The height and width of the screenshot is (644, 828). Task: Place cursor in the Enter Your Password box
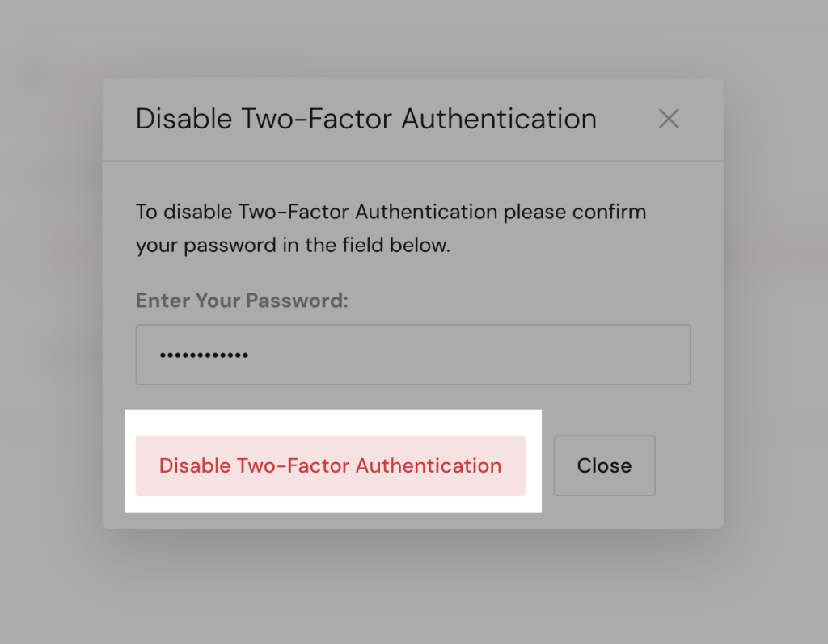click(412, 355)
